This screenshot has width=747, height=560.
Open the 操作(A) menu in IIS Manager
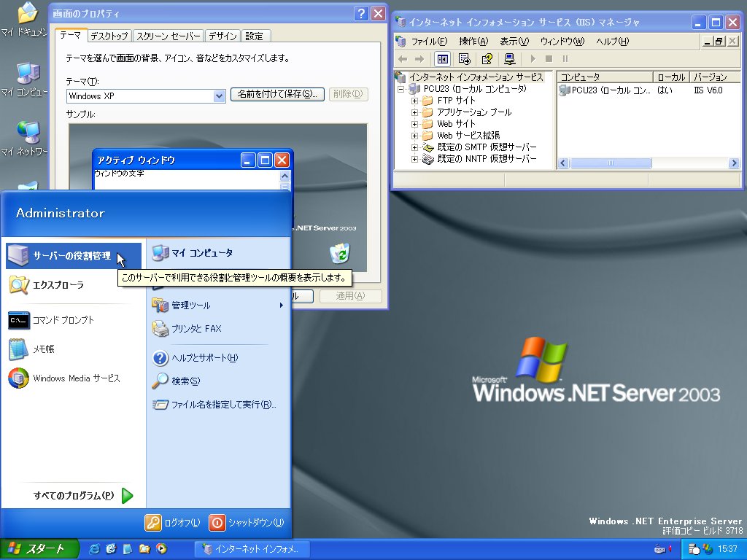coord(473,42)
